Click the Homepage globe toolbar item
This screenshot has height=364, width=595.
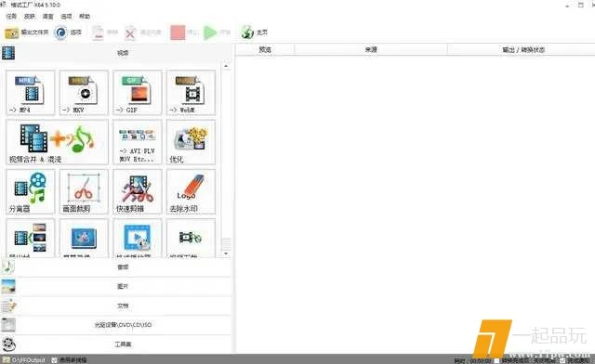coord(255,32)
